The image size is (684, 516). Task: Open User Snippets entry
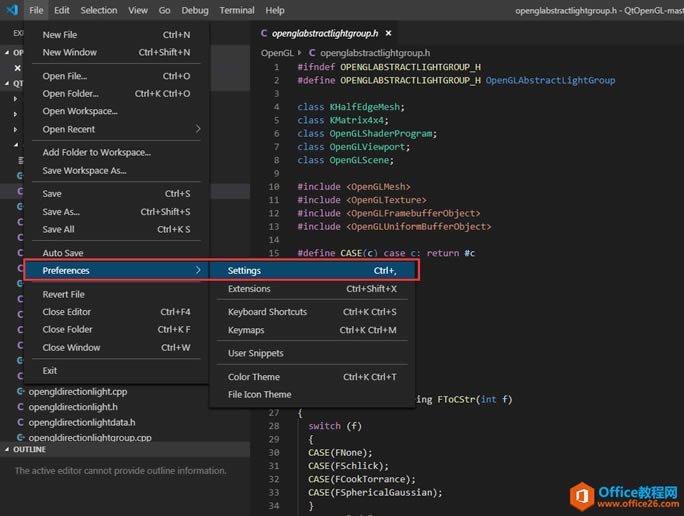[312, 353]
